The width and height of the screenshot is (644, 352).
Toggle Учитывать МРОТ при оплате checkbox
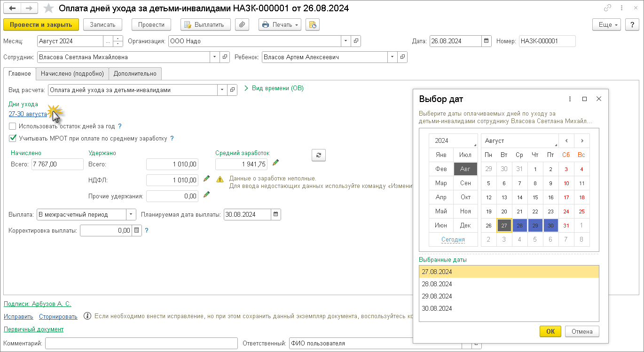tap(13, 138)
